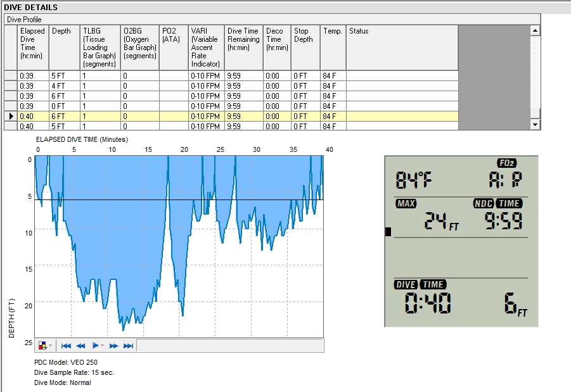Click the Dive Sample Rate: 15 sec. text
Image resolution: width=571 pixels, height=392 pixels.
(74, 372)
